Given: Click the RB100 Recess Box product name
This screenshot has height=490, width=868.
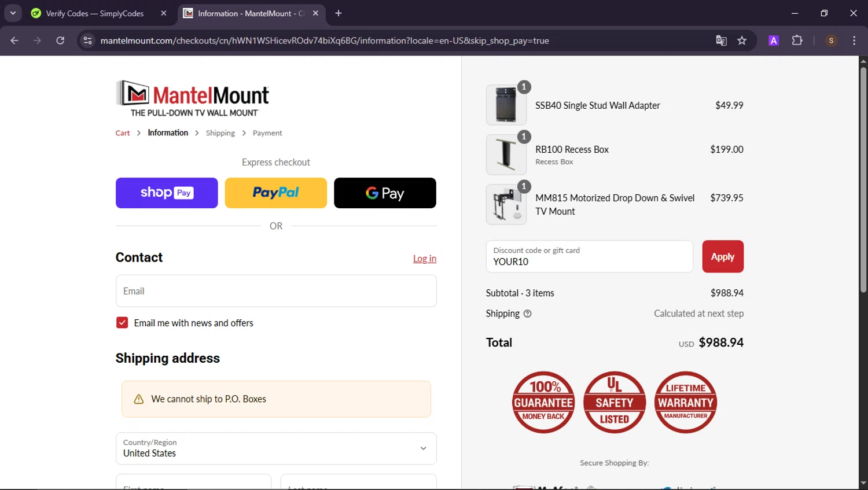Looking at the screenshot, I should point(572,149).
